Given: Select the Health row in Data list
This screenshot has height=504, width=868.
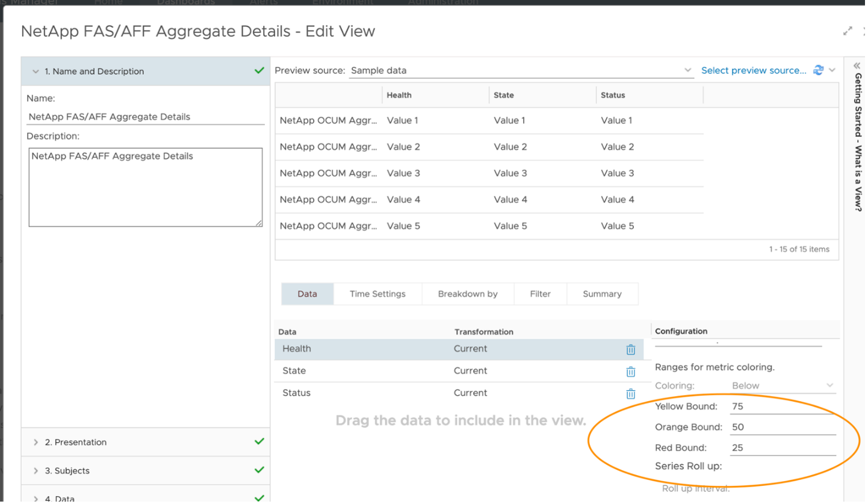Looking at the screenshot, I should (459, 349).
